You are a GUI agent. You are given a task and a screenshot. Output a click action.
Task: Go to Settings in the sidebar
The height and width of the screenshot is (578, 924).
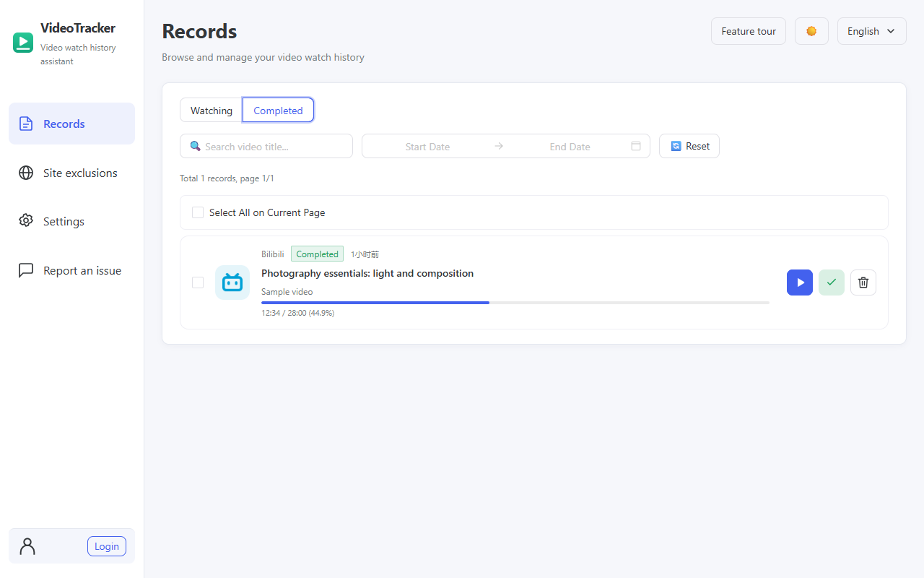tap(71, 221)
